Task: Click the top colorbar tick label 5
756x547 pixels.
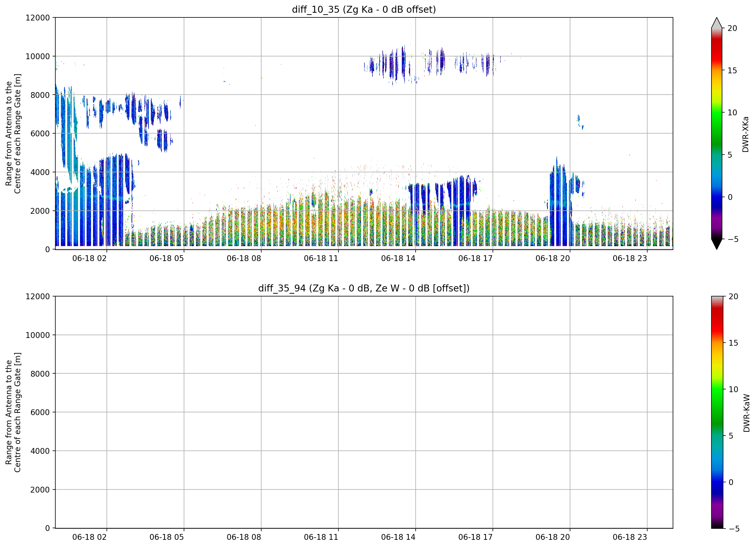Action: (x=730, y=155)
